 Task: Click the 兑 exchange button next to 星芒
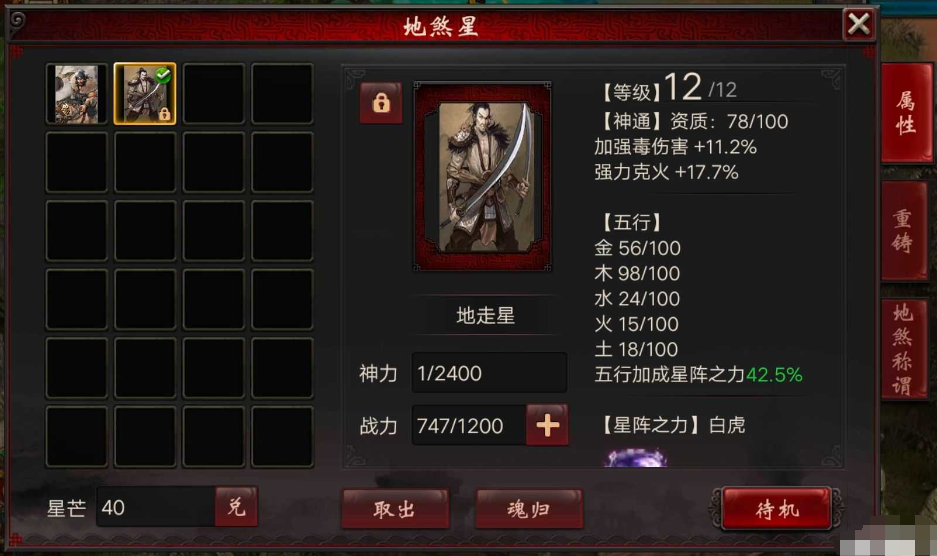pyautogui.click(x=237, y=507)
